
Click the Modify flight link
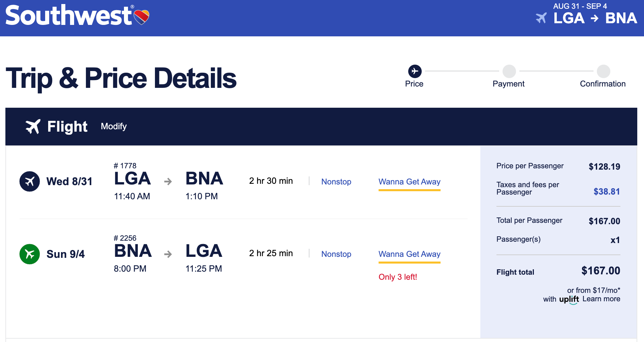[x=114, y=126]
